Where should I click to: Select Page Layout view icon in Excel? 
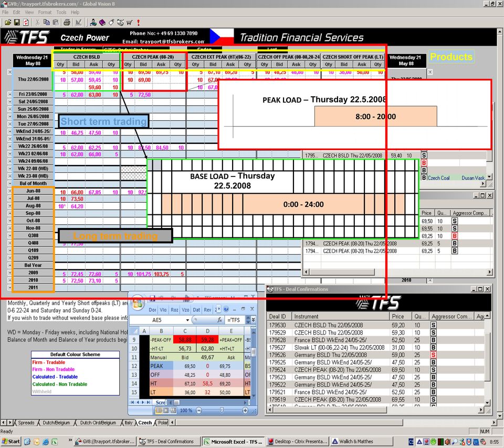pos(166,410)
